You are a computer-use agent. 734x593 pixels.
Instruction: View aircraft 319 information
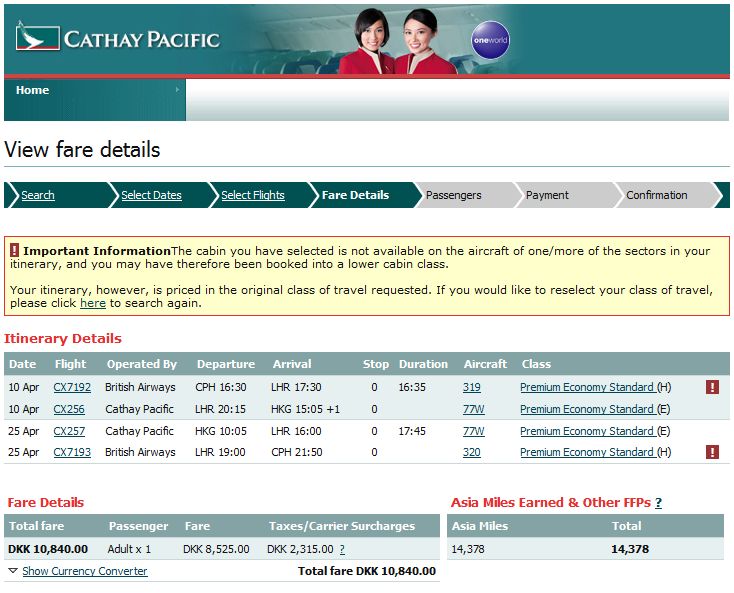point(471,387)
